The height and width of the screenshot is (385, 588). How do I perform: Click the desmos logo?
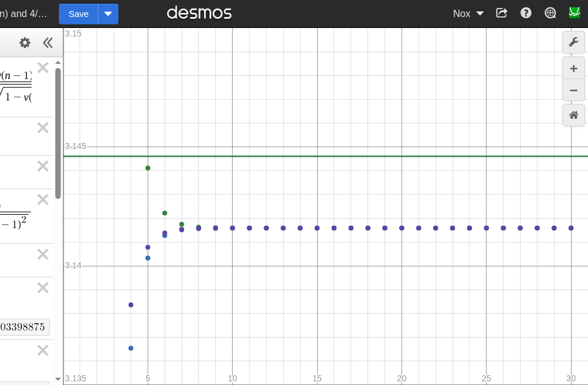point(199,13)
